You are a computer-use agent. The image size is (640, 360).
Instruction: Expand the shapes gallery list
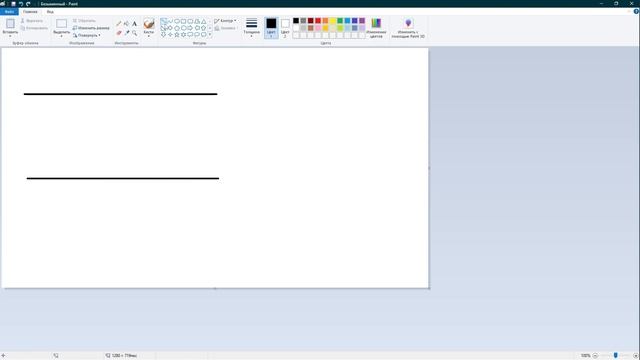click(x=210, y=35)
